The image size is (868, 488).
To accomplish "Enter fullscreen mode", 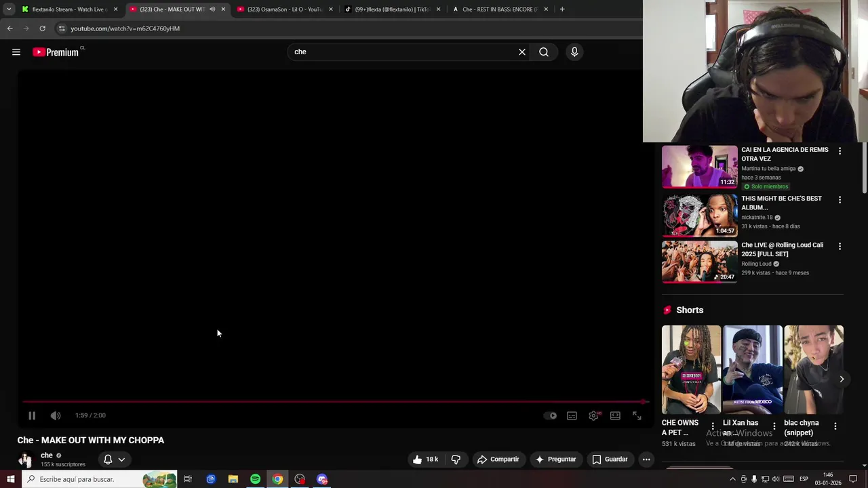I will (x=637, y=415).
